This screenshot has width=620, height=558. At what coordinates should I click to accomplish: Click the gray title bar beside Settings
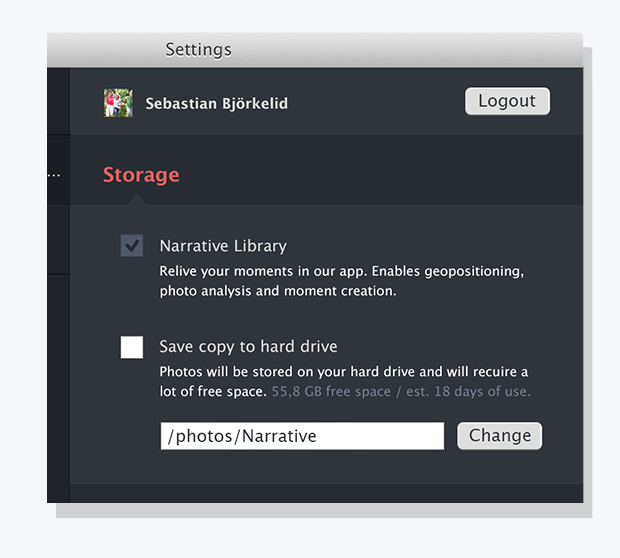pos(407,50)
